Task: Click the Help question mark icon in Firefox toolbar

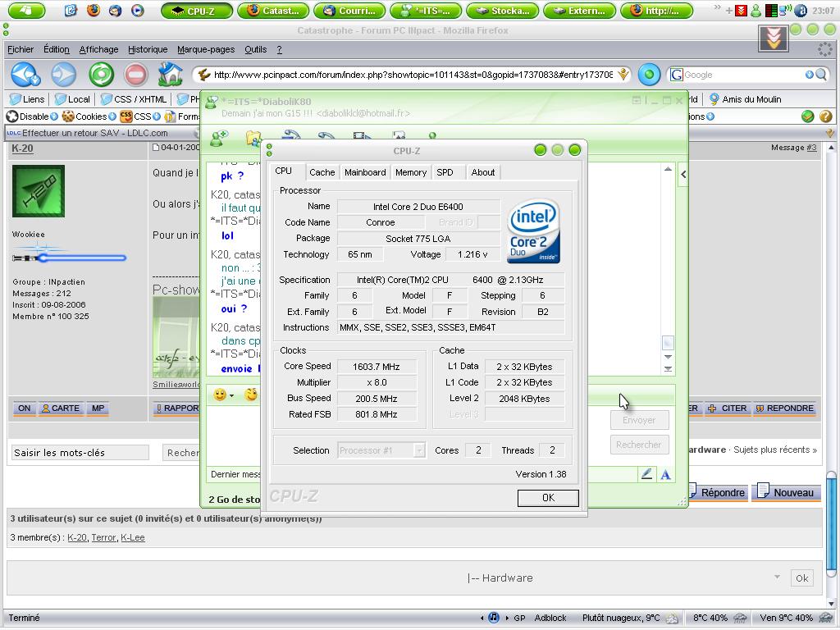Action: coord(825,116)
